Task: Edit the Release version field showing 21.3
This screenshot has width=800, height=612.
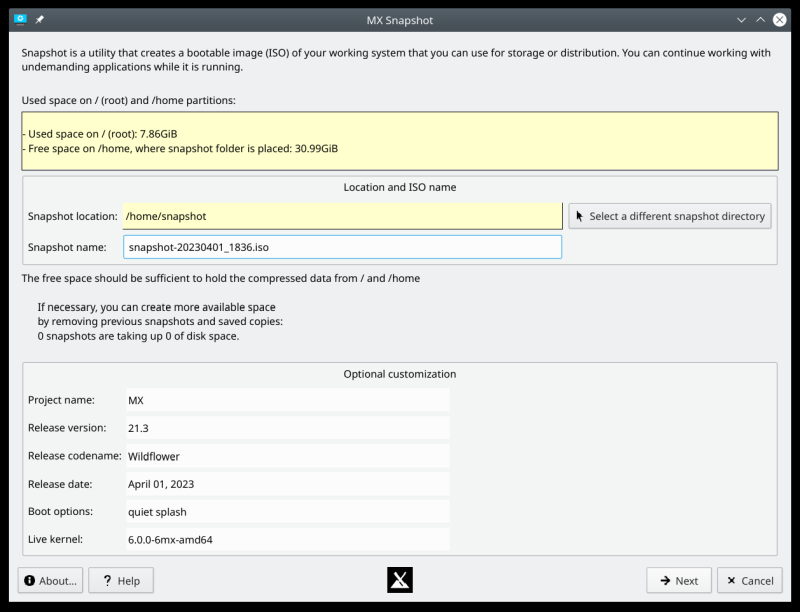Action: point(288,428)
